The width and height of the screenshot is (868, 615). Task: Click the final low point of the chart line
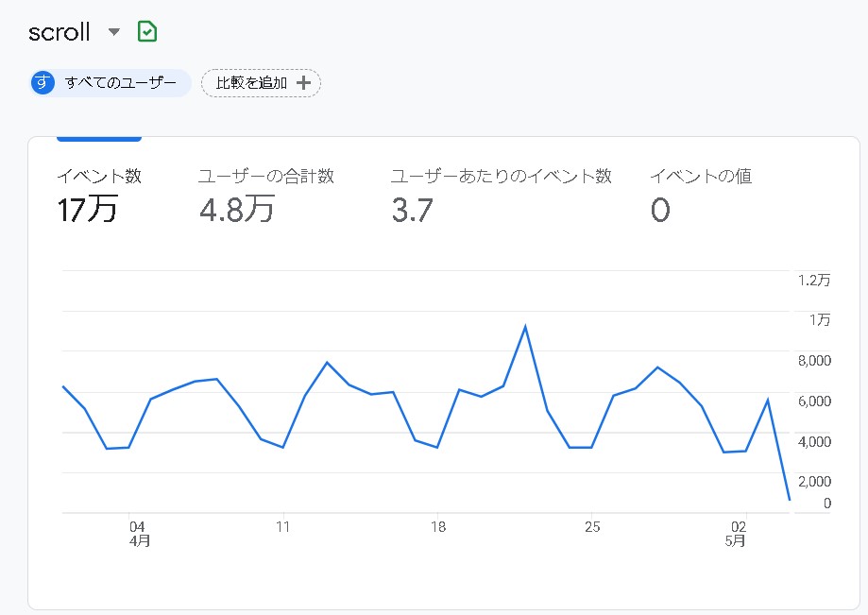789,499
